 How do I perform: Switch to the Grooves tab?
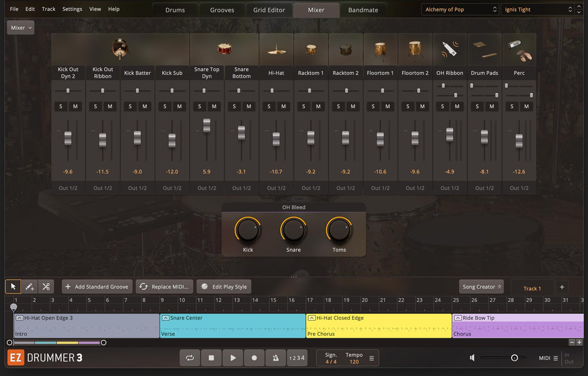click(222, 10)
